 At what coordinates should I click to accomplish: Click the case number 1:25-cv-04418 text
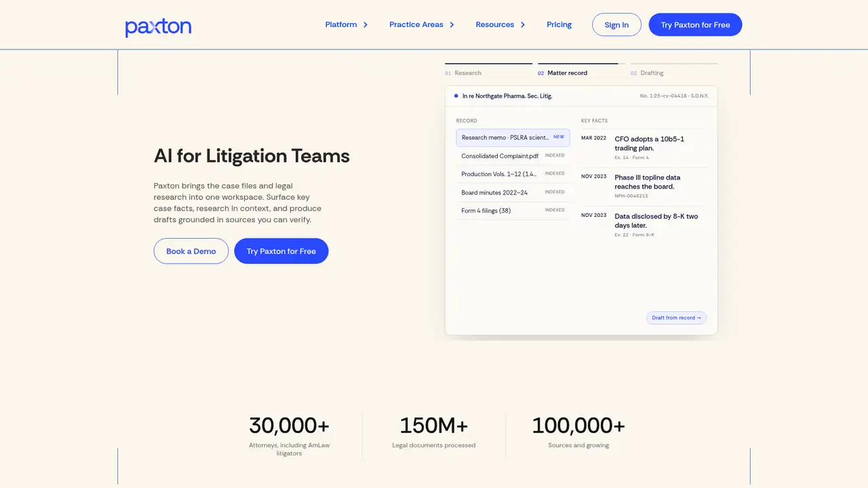click(x=674, y=96)
